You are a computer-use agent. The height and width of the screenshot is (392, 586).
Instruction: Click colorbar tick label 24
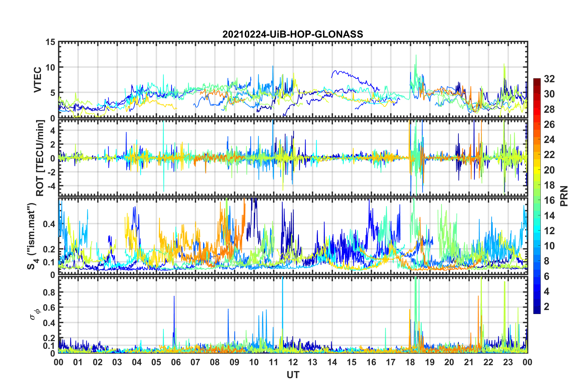[x=549, y=140]
